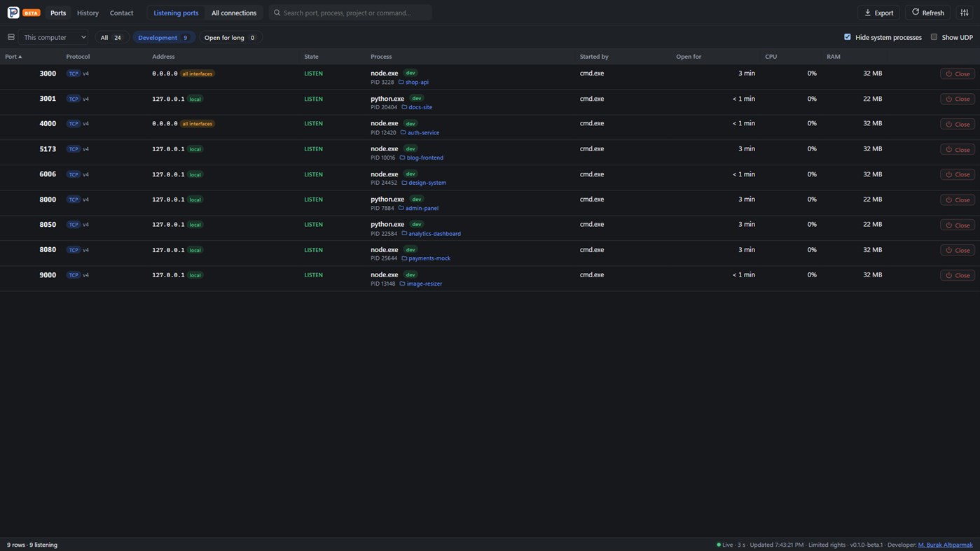980x551 pixels.
Task: Close port 4000 connection
Action: (957, 124)
